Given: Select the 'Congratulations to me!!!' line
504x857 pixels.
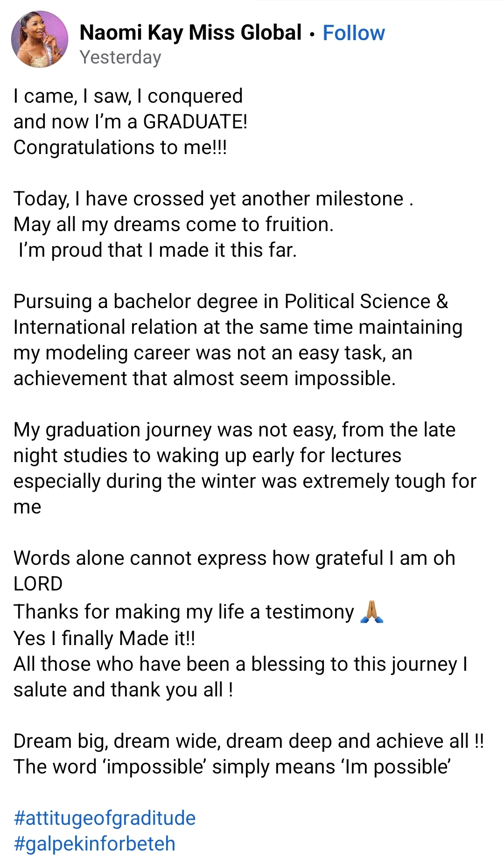Looking at the screenshot, I should 120,148.
